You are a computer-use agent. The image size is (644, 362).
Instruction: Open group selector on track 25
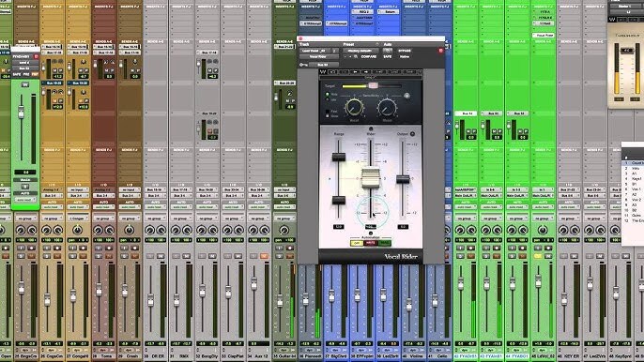(26, 219)
